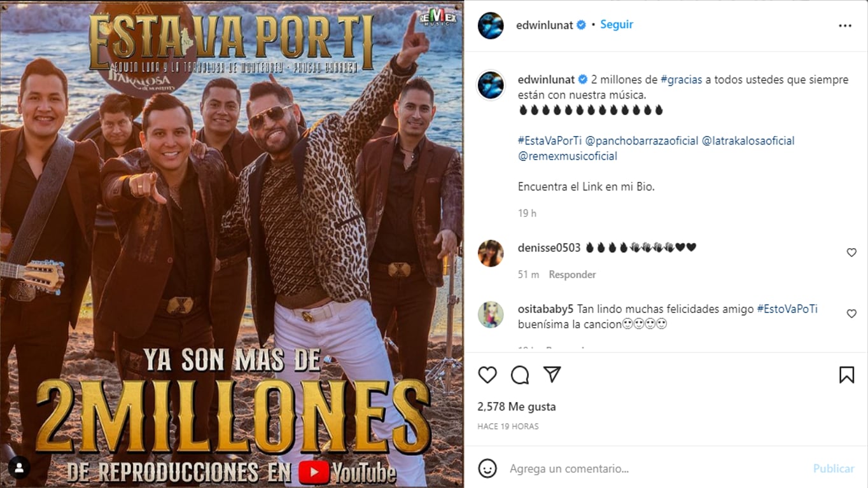Open edwinlunat avatar in post header
868x488 pixels.
[x=491, y=25]
